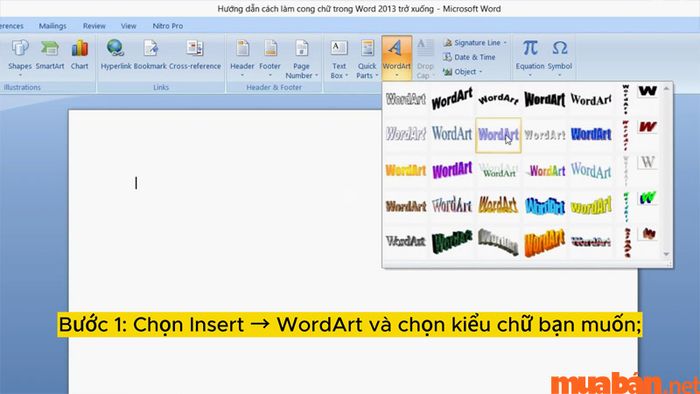Open the Symbol menu
The image size is (700, 394).
[559, 57]
